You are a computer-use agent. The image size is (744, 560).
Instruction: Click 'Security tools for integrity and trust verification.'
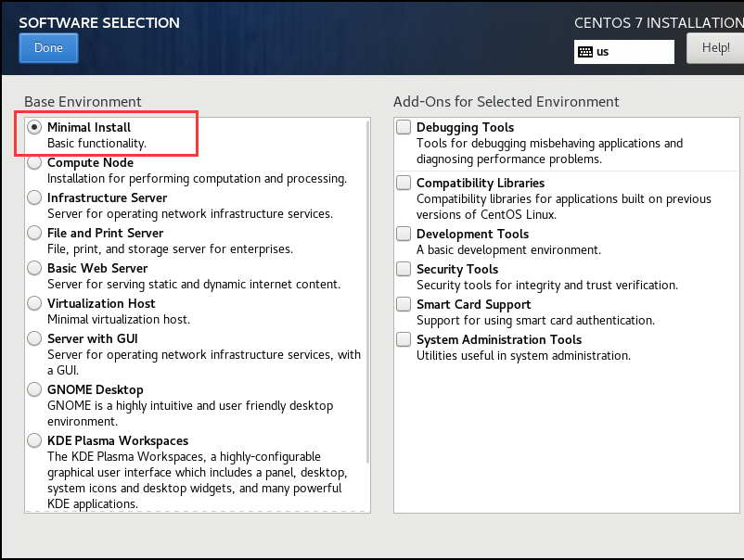pos(547,285)
